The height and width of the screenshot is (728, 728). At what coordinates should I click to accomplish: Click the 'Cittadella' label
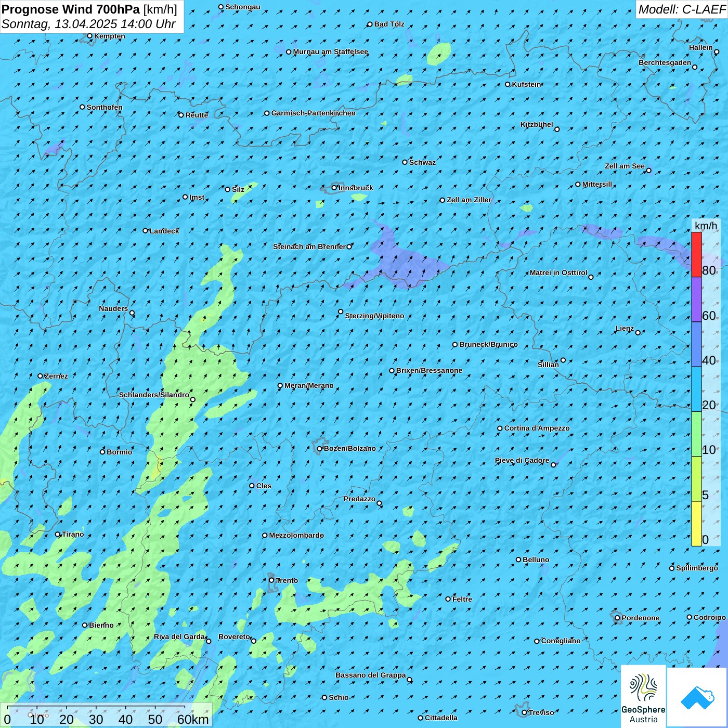(441, 718)
